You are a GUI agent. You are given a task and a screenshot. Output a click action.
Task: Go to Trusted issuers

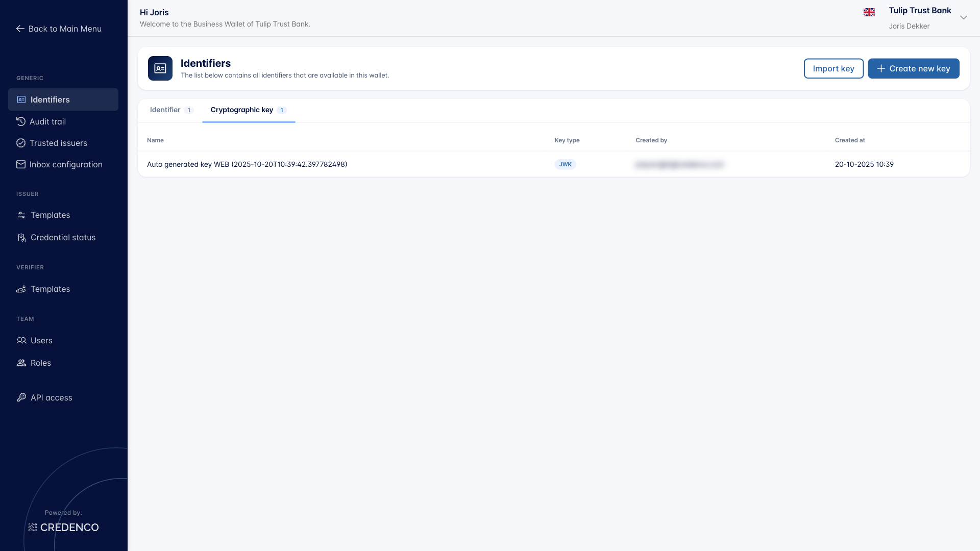pos(63,143)
